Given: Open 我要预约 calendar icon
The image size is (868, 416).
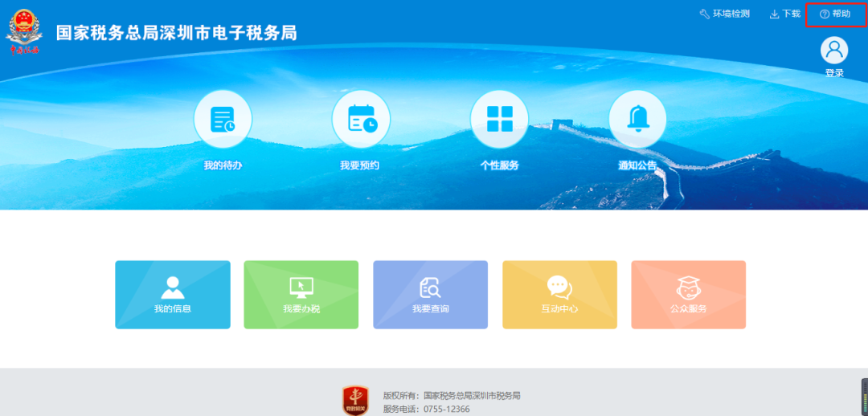Looking at the screenshot, I should point(361,119).
